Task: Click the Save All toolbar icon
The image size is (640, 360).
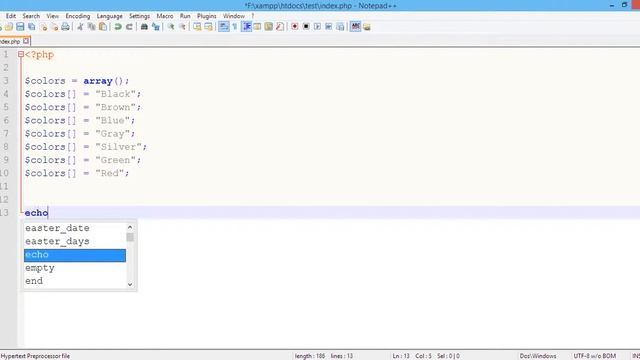Action: [31, 27]
